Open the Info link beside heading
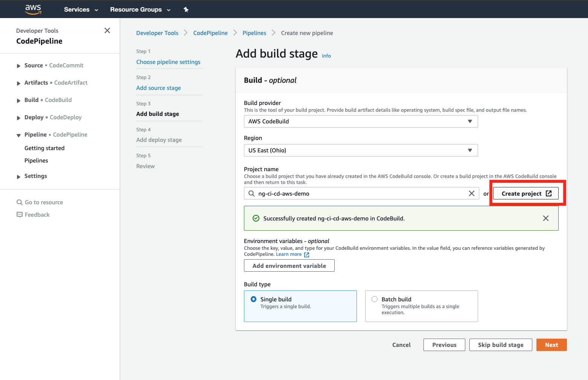 326,56
